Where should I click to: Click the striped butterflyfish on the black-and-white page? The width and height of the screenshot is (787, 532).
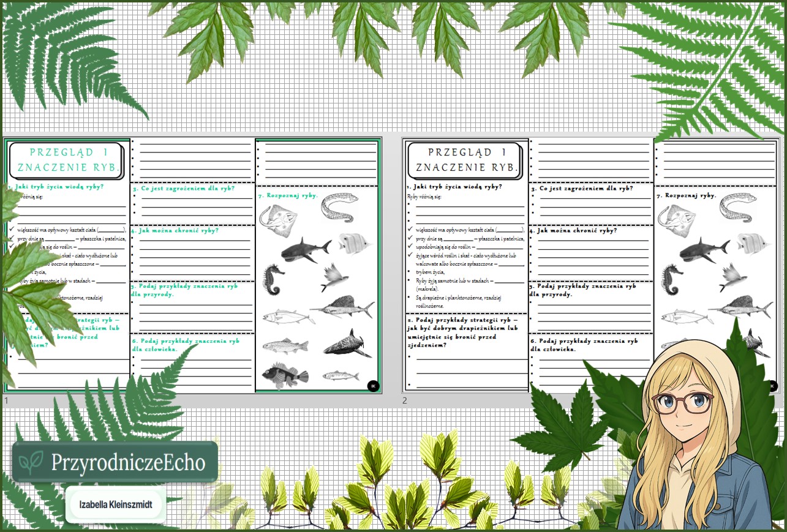[x=751, y=243]
